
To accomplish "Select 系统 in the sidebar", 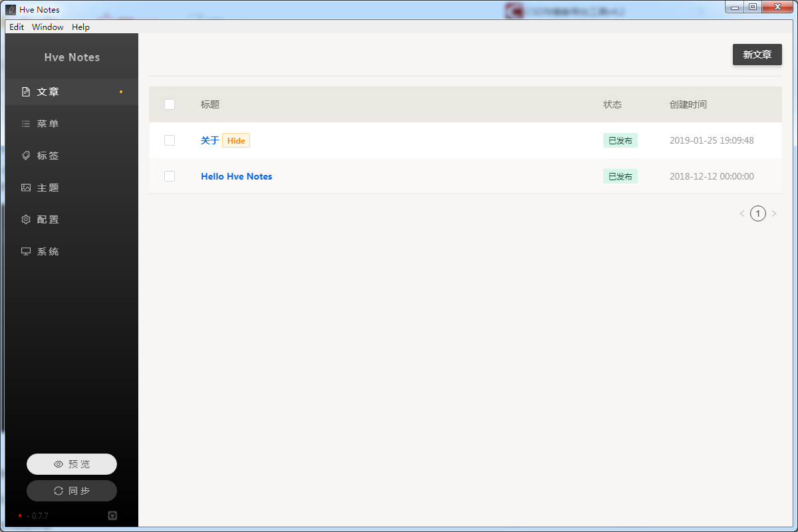I will coord(72,251).
